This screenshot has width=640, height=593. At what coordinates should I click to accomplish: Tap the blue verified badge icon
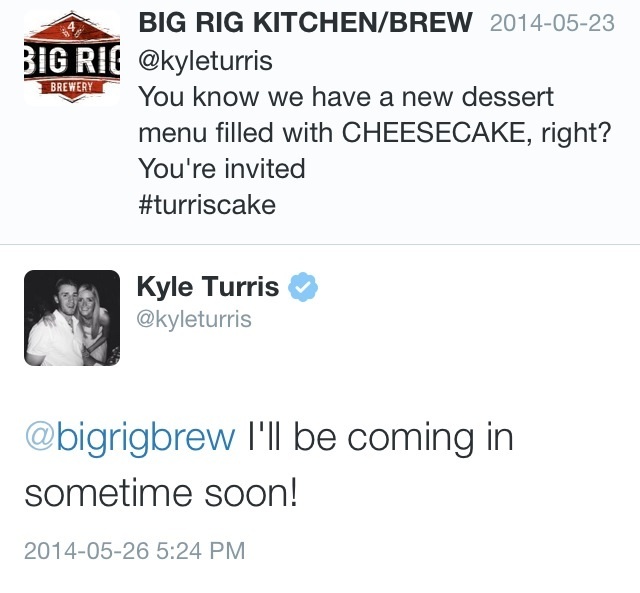[x=303, y=288]
